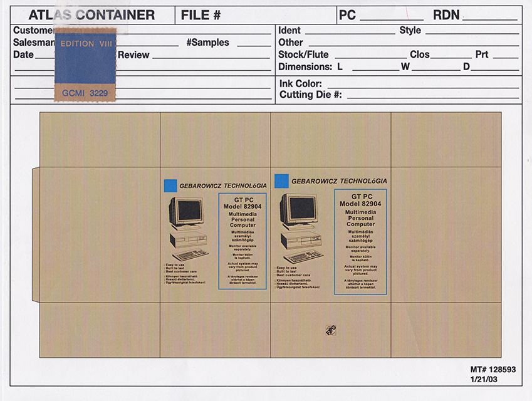Click the blank line after 'Ink Color:'

coord(423,88)
